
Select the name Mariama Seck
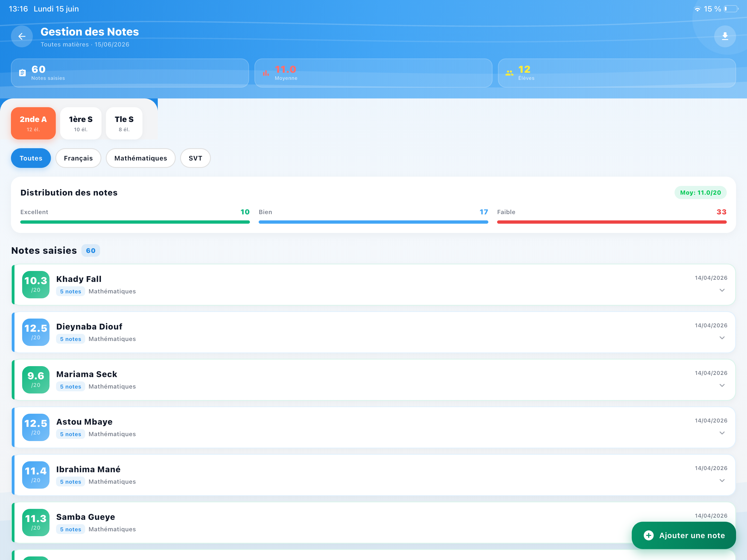[86, 375]
